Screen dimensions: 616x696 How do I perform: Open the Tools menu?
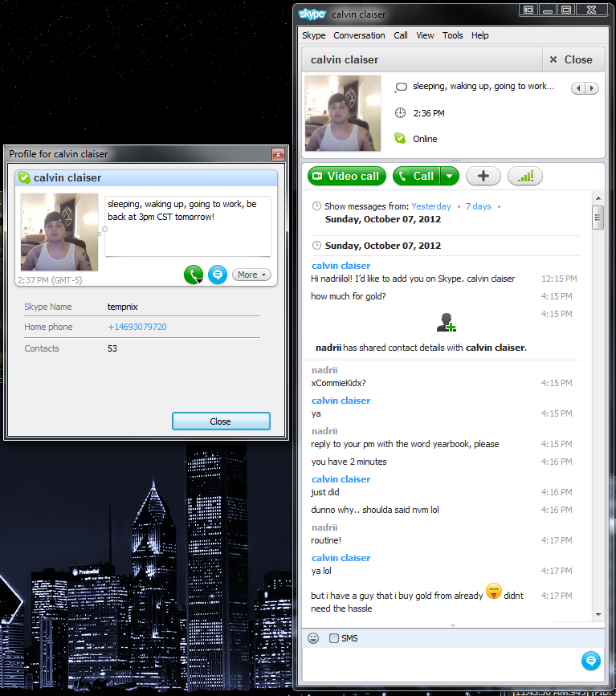click(x=452, y=35)
